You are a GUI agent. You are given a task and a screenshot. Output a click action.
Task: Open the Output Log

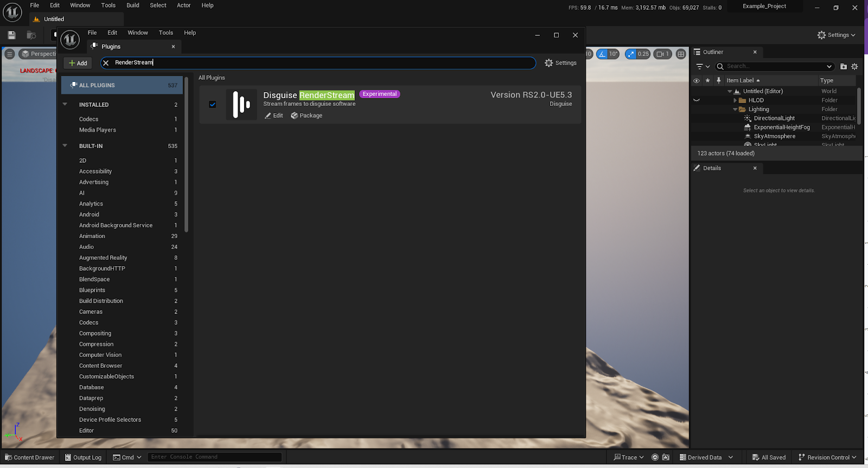(83, 458)
